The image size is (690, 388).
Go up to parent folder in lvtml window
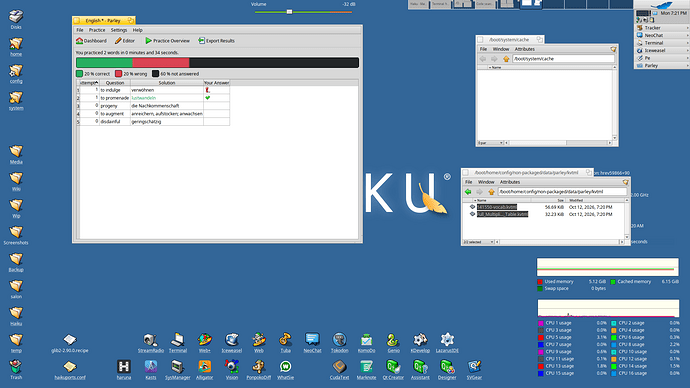click(492, 192)
